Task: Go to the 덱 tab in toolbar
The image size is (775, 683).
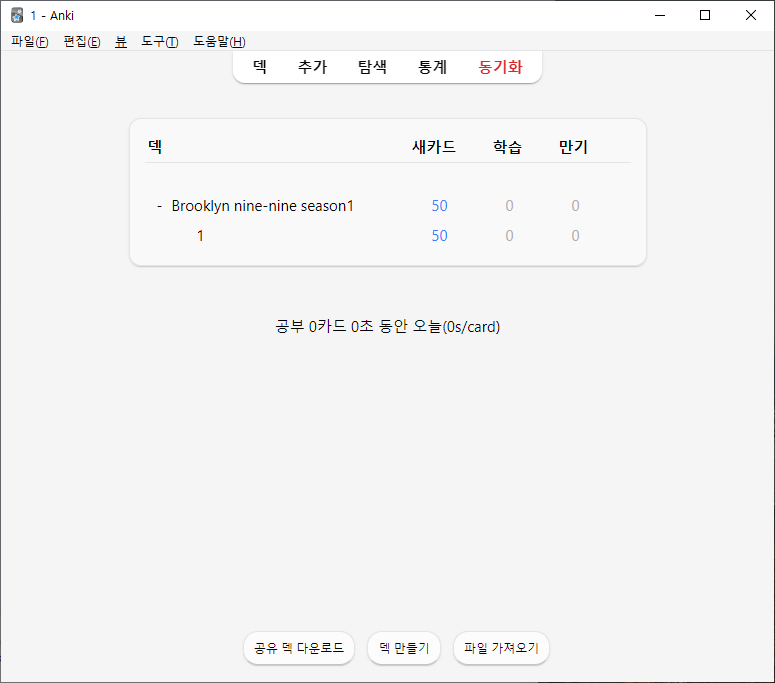Action: (x=260, y=67)
